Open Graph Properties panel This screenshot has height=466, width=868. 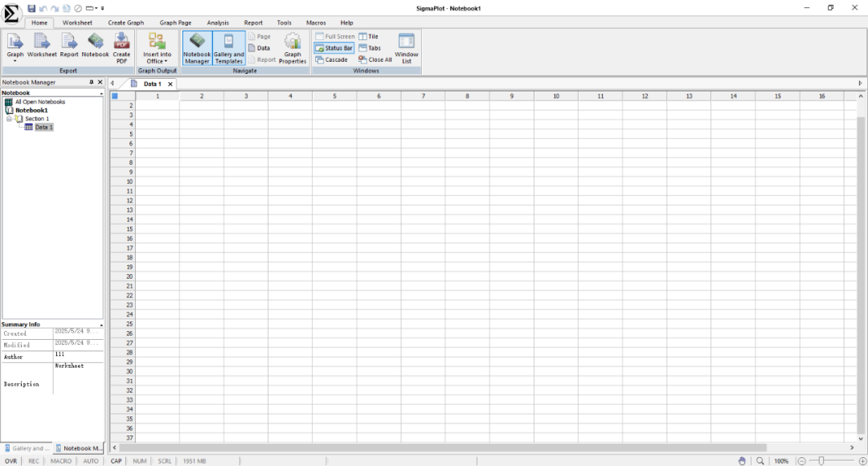[293, 48]
